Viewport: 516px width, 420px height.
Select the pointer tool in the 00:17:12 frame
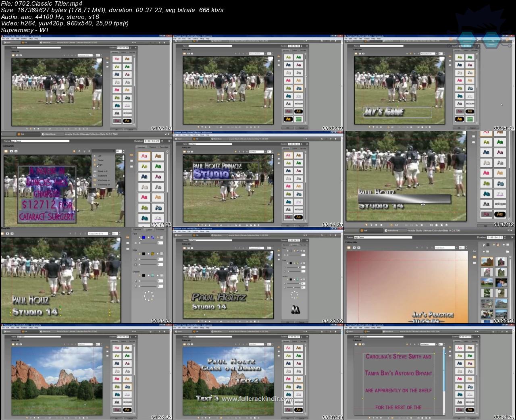pyautogui.click(x=366, y=225)
